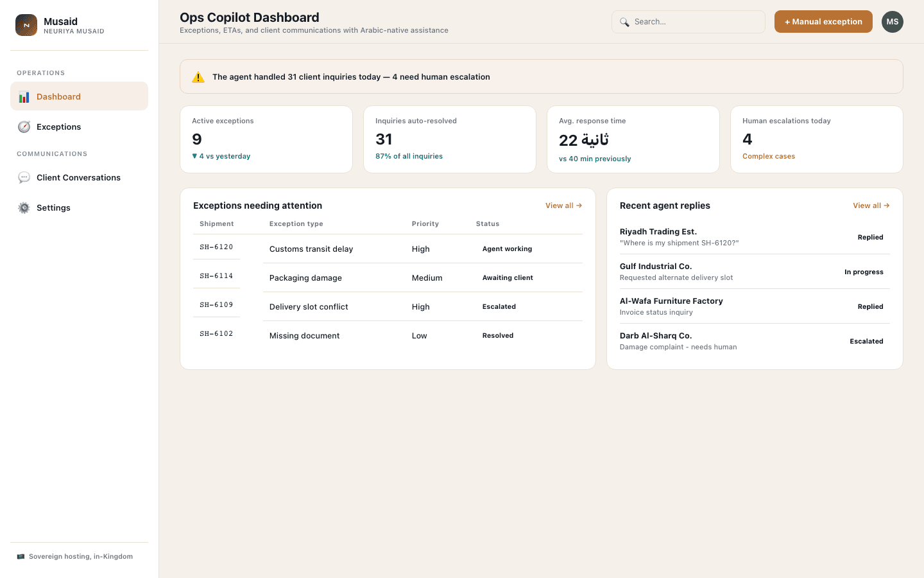
Task: Open Client Conversations in the sidebar
Action: pyautogui.click(x=80, y=177)
